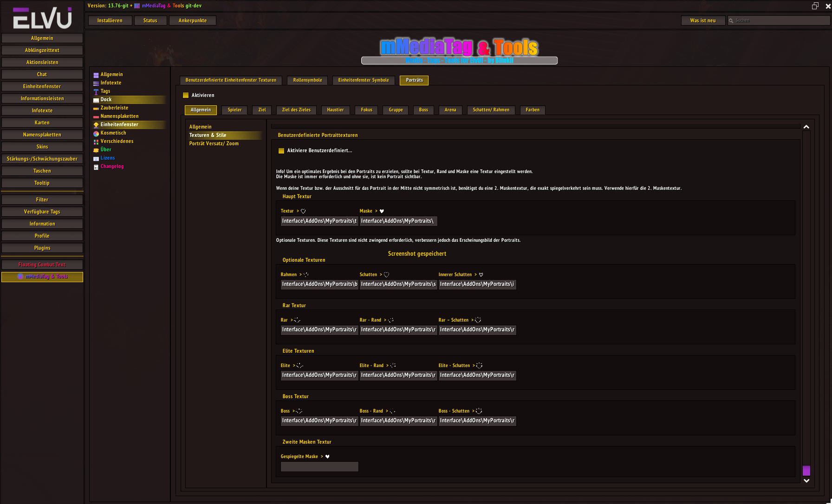
Task: Open Chat settings in sidebar
Action: [42, 74]
